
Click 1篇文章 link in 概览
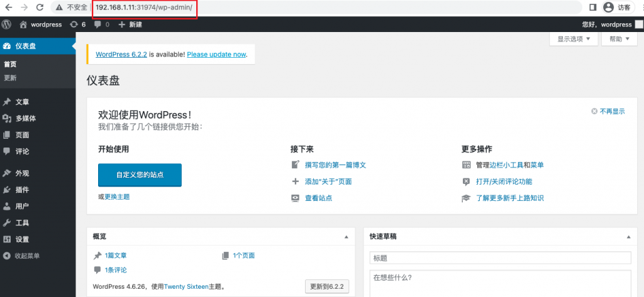pyautogui.click(x=116, y=255)
